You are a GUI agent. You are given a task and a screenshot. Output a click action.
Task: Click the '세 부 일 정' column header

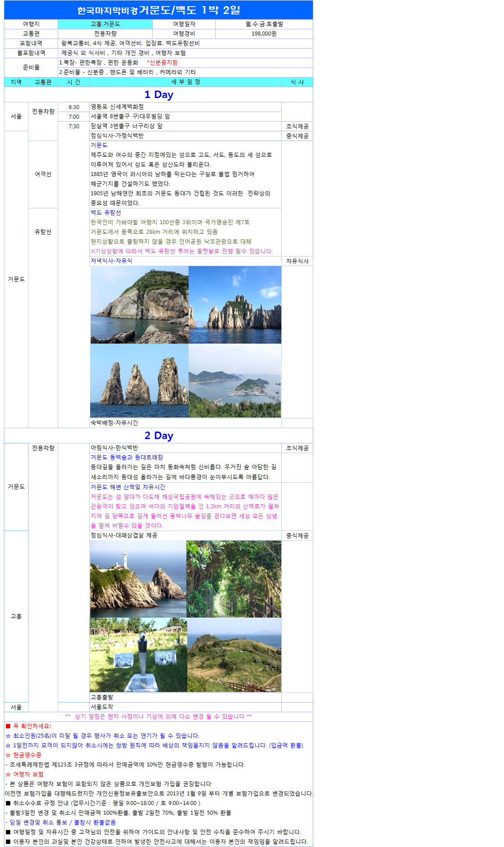point(185,82)
